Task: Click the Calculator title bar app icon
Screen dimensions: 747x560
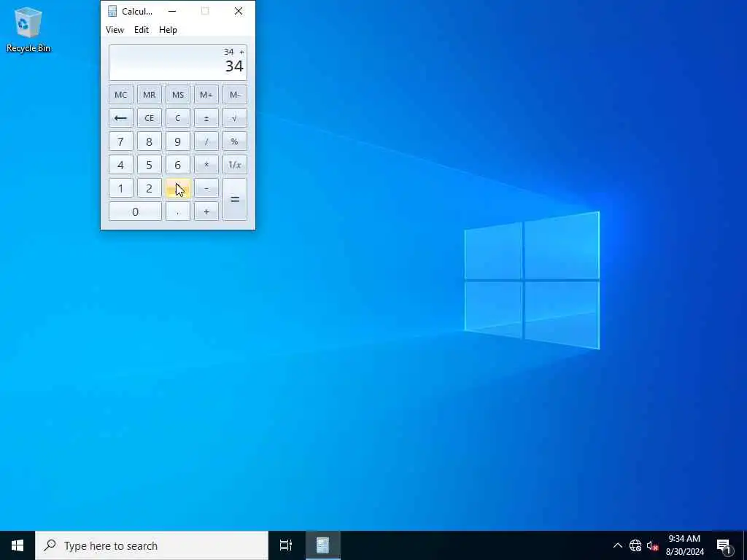Action: tap(112, 11)
